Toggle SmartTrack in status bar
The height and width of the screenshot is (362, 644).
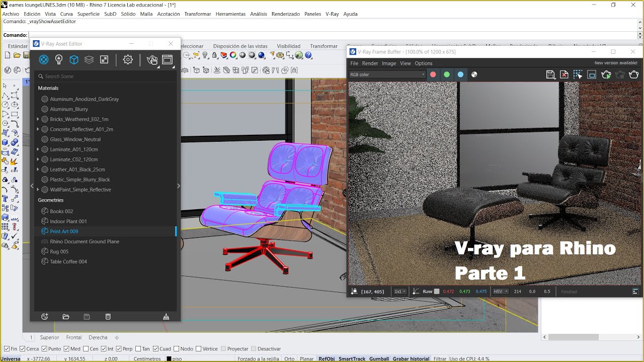(x=352, y=359)
